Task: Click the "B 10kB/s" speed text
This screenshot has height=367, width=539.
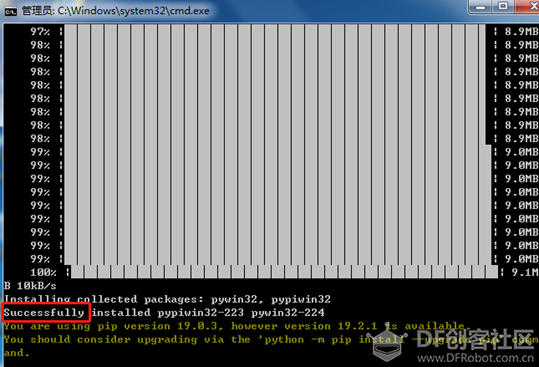Action: click(x=30, y=286)
